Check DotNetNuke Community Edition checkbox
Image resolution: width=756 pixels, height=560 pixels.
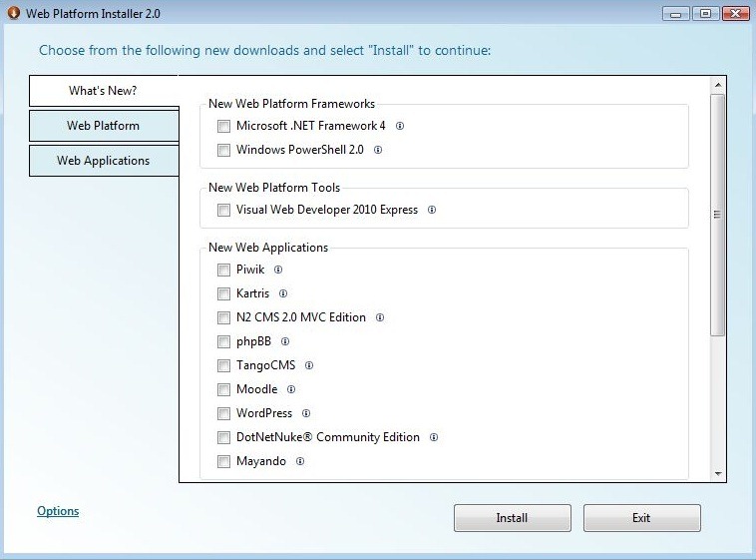(223, 437)
